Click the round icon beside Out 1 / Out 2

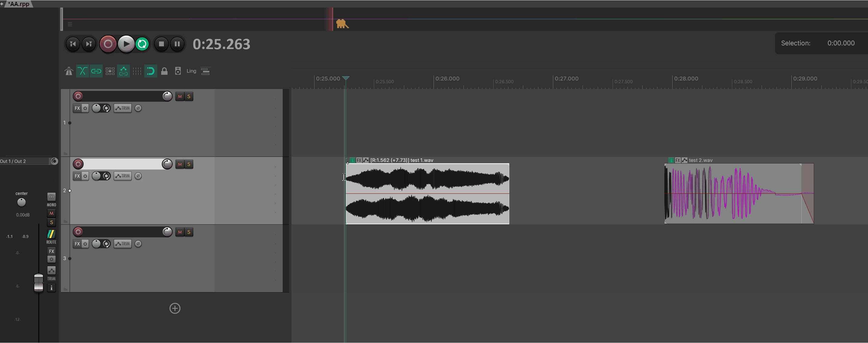[54, 161]
